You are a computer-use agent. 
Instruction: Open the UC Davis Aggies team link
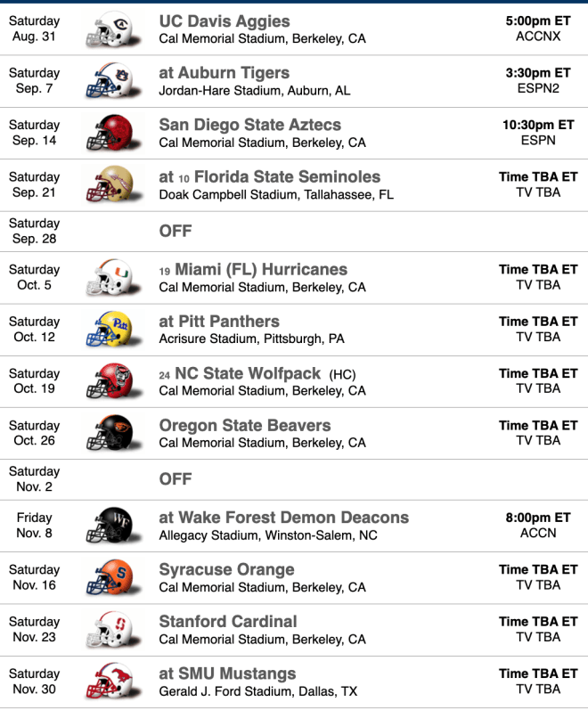pyautogui.click(x=225, y=21)
